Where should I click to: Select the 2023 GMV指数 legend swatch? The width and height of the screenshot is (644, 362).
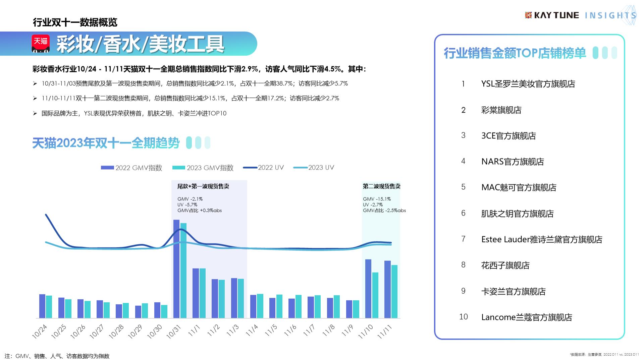[x=179, y=168]
